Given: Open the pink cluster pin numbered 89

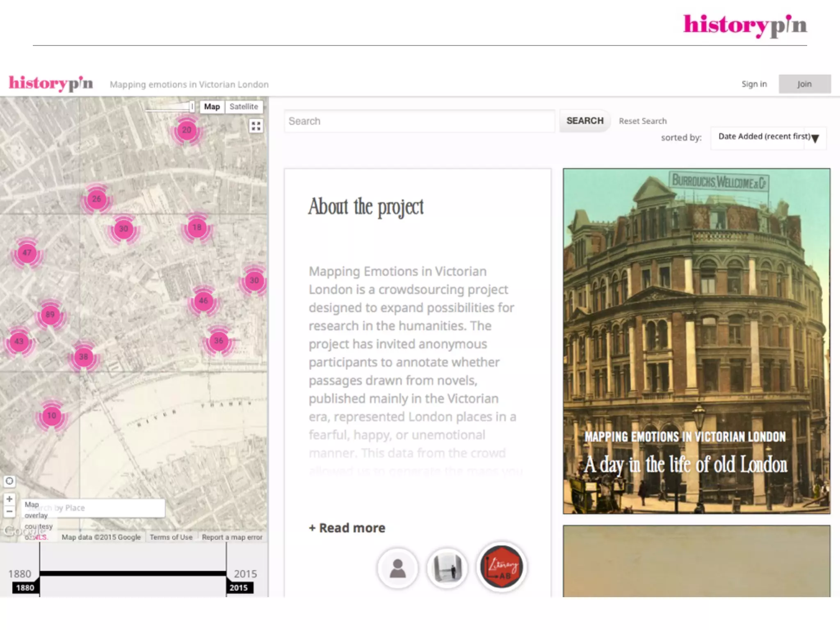Looking at the screenshot, I should pyautogui.click(x=50, y=315).
